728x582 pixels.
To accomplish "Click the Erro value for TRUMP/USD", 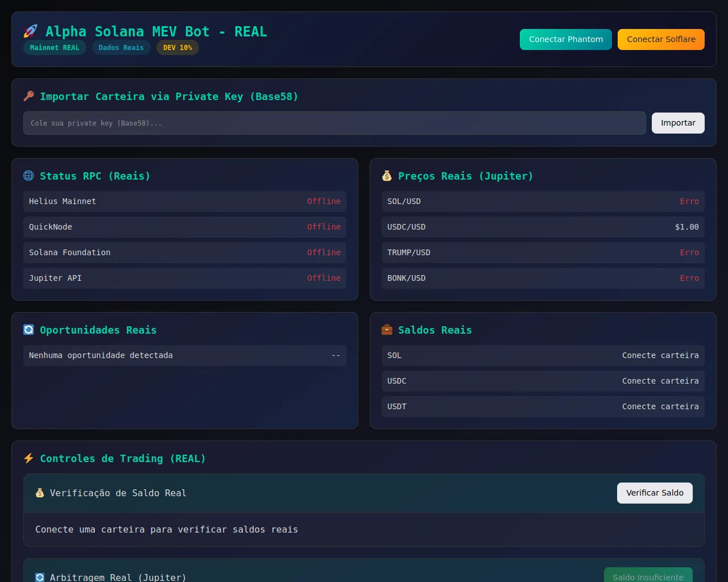I will (689, 252).
